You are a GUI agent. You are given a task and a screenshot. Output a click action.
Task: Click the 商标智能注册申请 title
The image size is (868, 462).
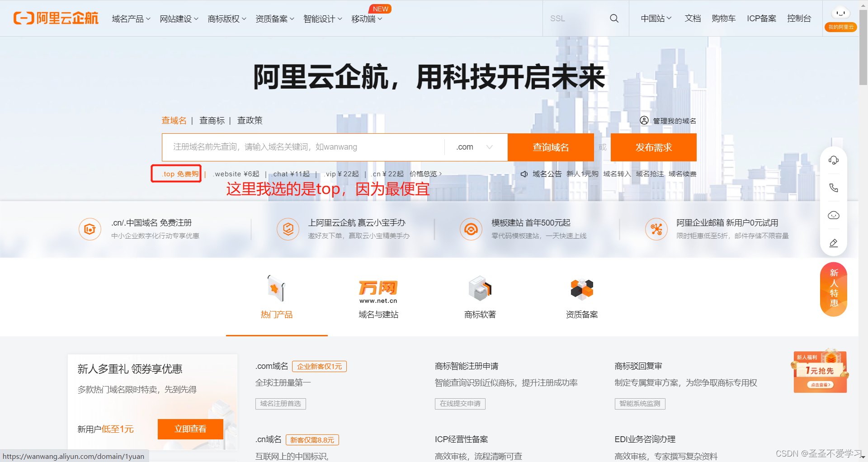pos(467,366)
